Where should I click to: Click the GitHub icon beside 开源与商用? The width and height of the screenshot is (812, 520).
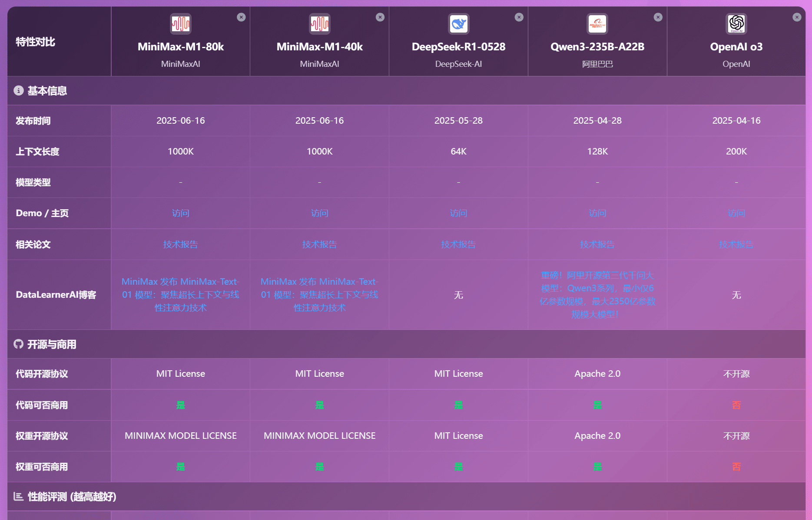tap(19, 344)
